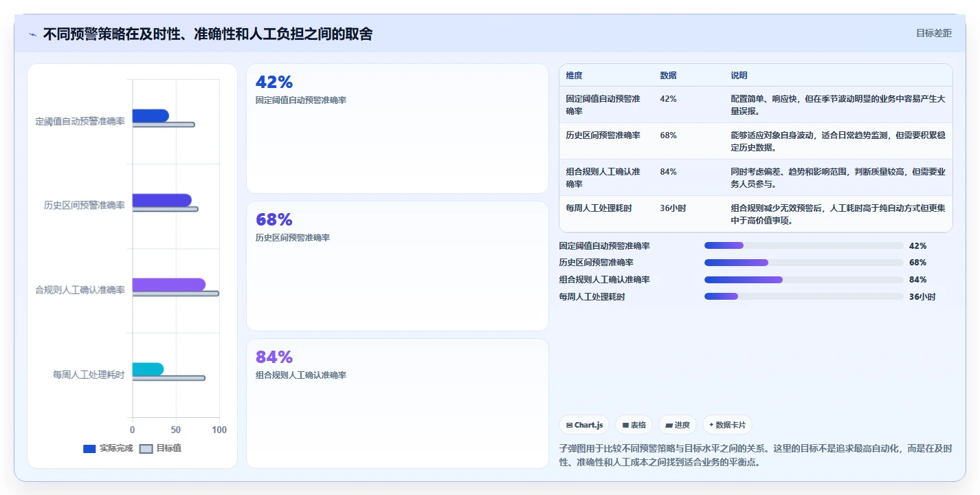Click 组合规则人工确认准确率 label in the 84% card

coord(301,375)
